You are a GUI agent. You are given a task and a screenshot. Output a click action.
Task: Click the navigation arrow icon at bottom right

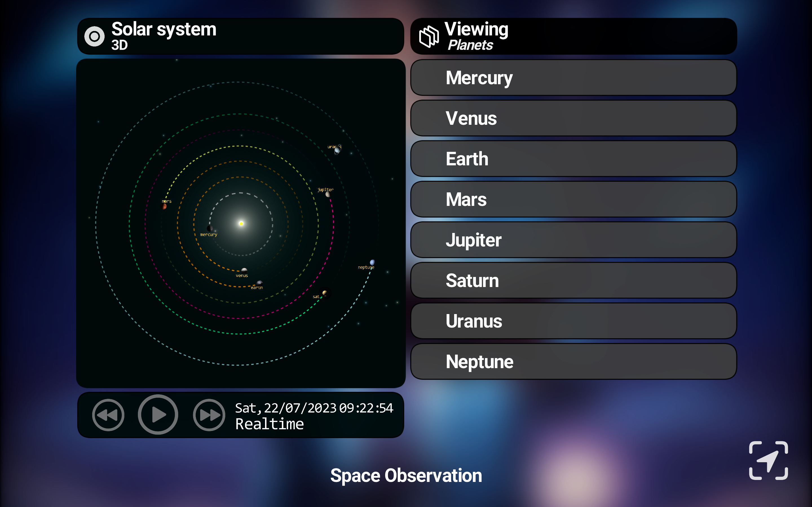pos(768,461)
